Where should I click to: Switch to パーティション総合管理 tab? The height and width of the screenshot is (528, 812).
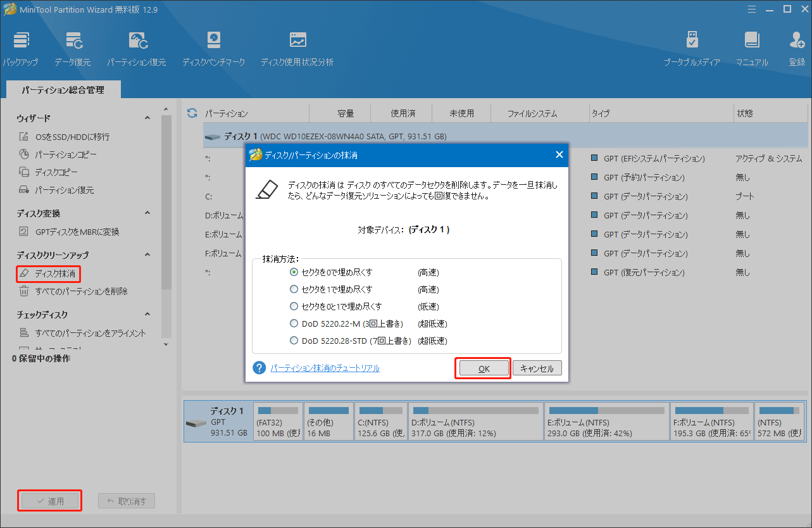63,91
